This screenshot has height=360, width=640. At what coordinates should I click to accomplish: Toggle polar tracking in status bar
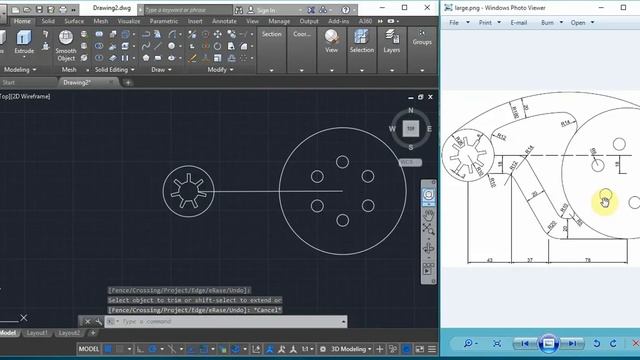point(153,349)
